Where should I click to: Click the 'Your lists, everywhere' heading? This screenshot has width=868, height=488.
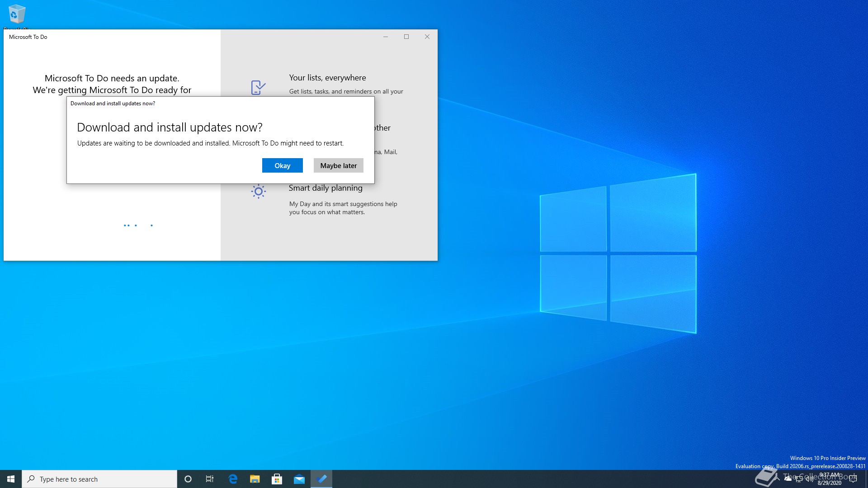pos(327,78)
